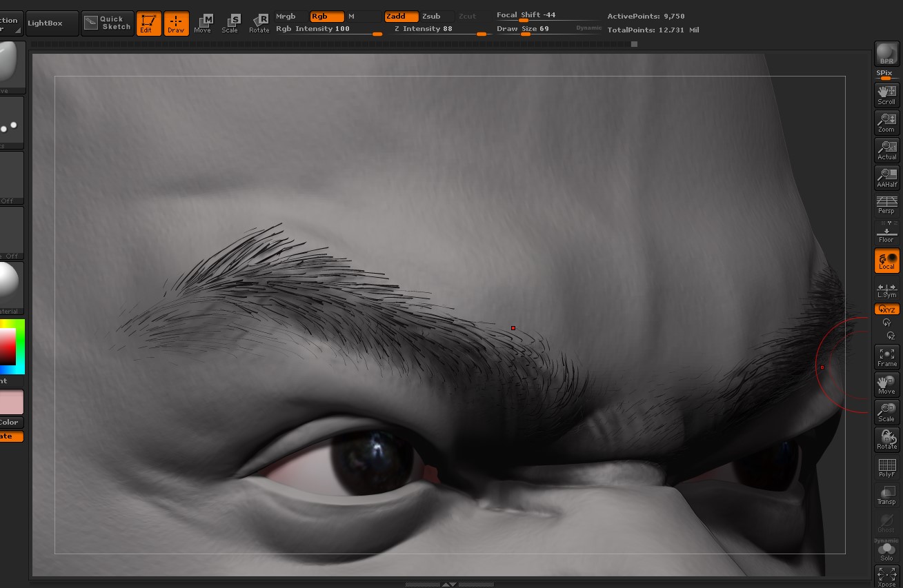Click the pink main color swatch
Image resolution: width=903 pixels, height=588 pixels.
coord(11,402)
